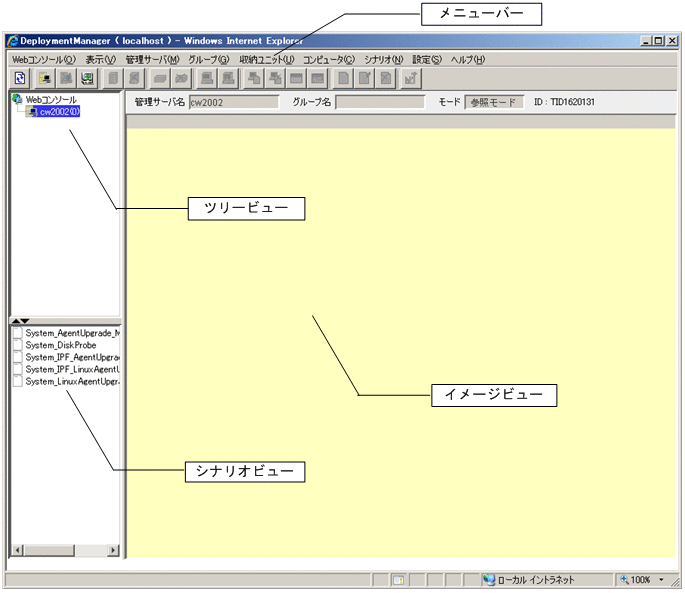Click the refresh icon at the toolbar's left end

tap(19, 77)
